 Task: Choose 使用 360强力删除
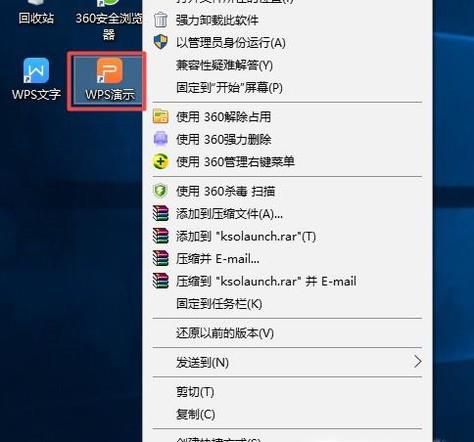click(x=287, y=139)
